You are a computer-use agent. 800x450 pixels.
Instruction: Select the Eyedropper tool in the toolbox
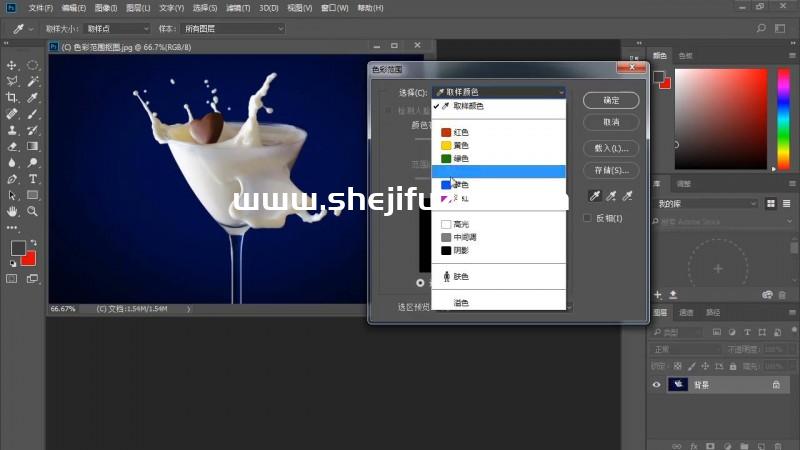pyautogui.click(x=32, y=97)
